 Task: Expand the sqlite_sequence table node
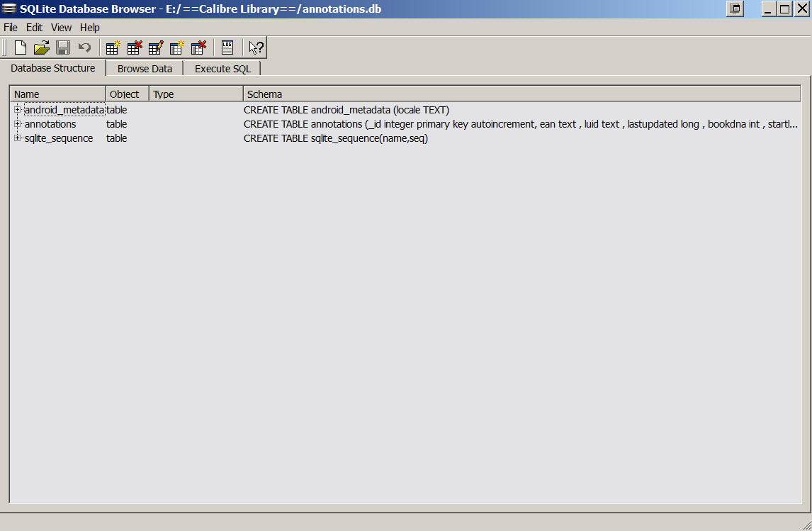coord(17,138)
